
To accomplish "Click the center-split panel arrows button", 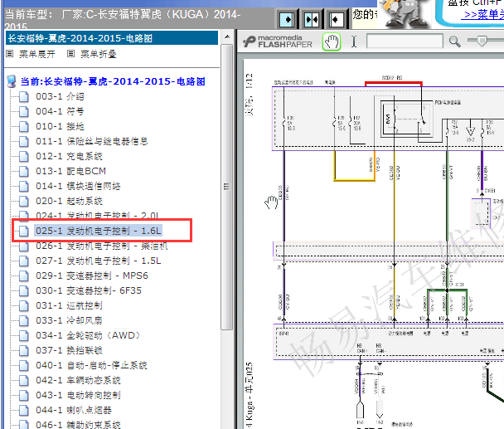I will [x=312, y=20].
